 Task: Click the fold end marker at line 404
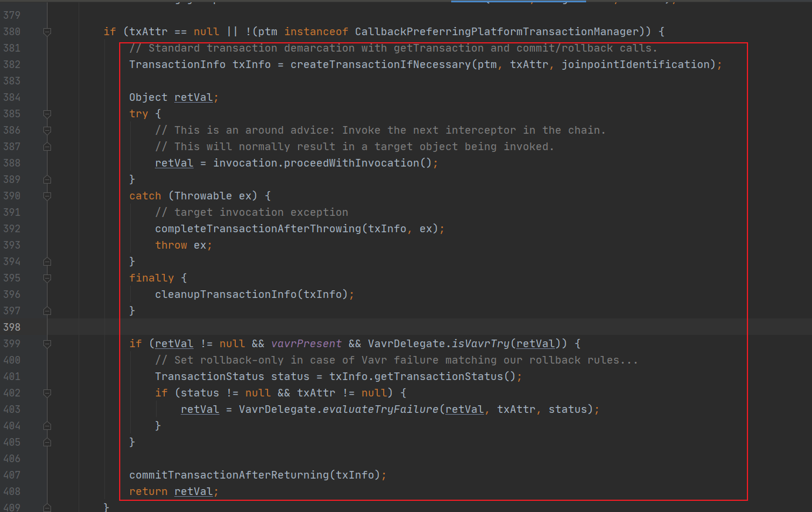point(48,426)
